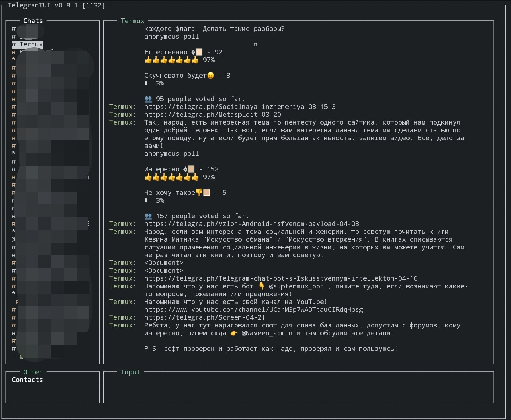Click the Termux conversation panel title
The image size is (511, 420).
[132, 21]
